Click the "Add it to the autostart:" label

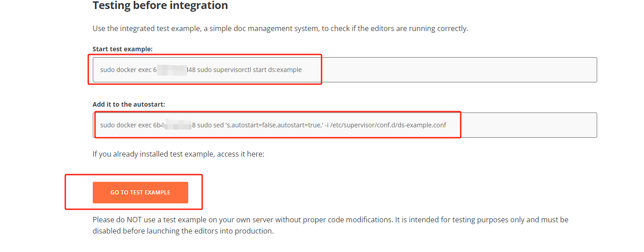129,104
